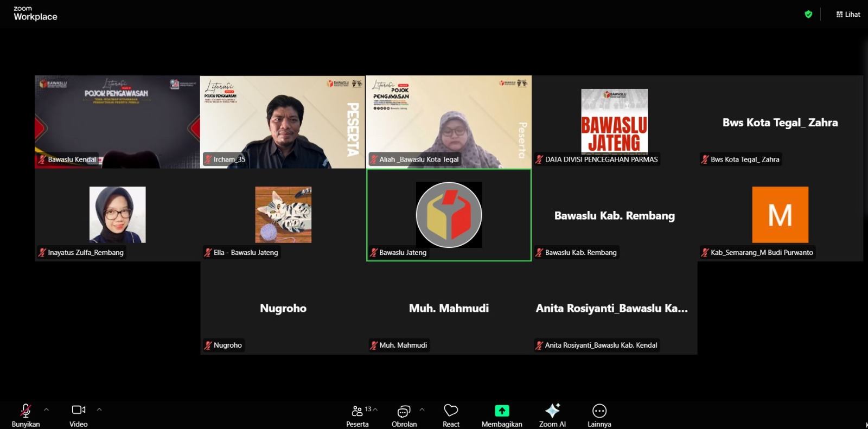Click the Bawaslu Kab. Rembang small name label
This screenshot has width=868, height=429.
point(581,253)
